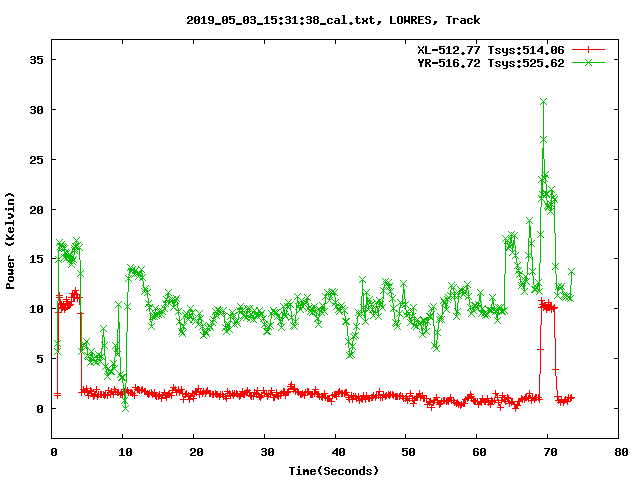Click x-axis tick label 80
The image size is (640, 480).
[x=621, y=452]
